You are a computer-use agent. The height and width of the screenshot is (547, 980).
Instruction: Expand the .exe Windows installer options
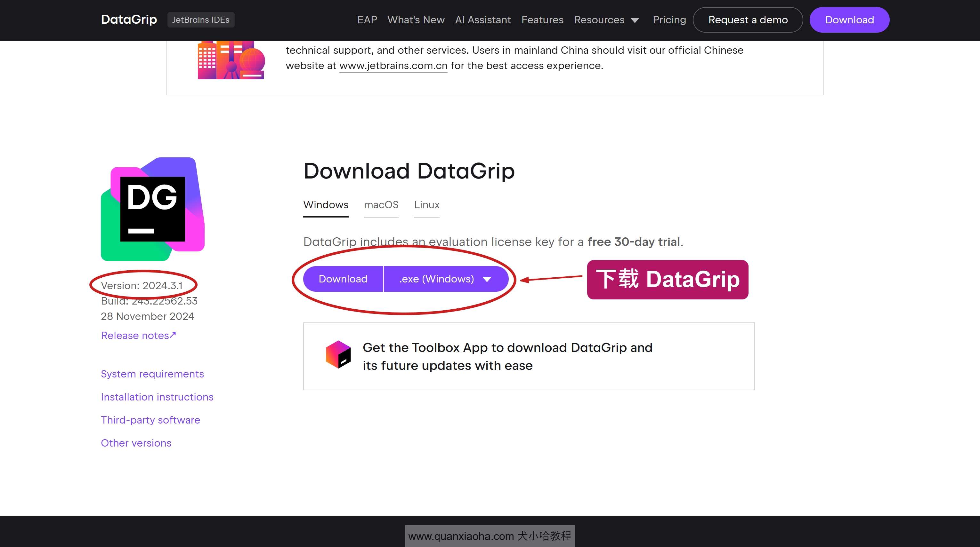pos(487,278)
